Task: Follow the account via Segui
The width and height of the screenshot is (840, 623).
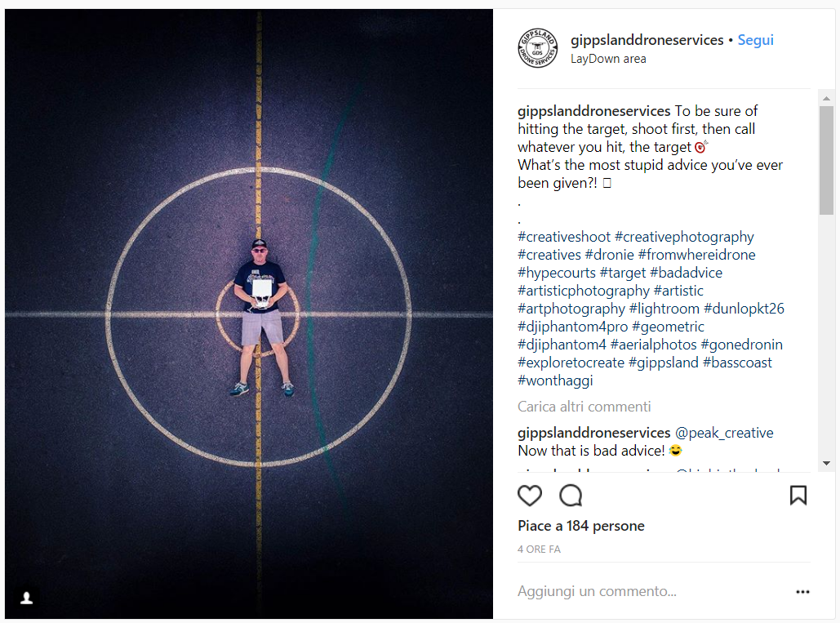Action: coord(755,40)
